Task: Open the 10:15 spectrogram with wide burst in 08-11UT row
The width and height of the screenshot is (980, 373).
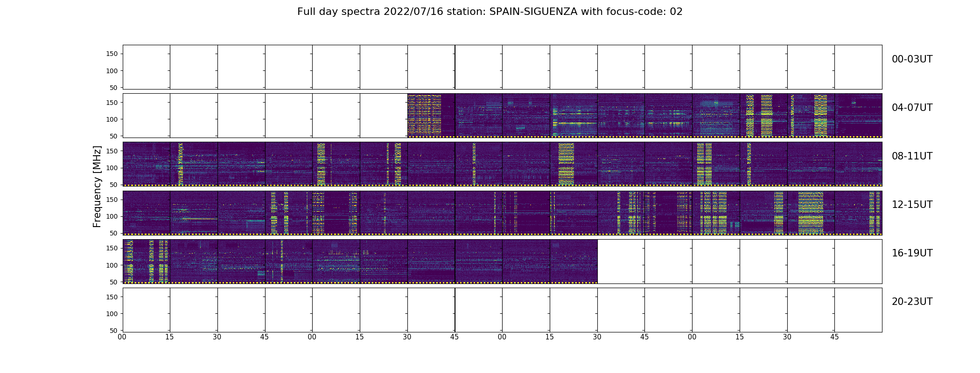Action: pos(574,164)
